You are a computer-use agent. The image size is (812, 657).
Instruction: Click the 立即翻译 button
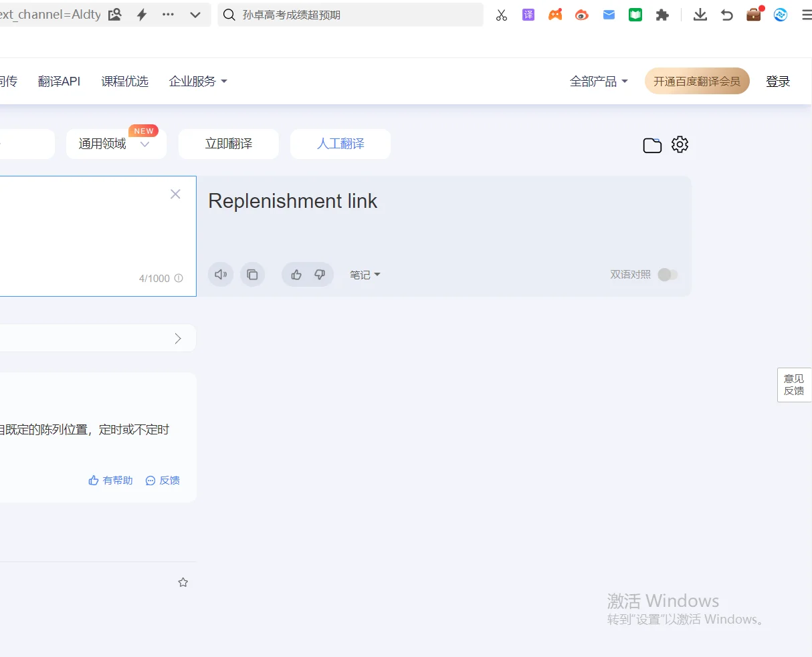point(229,144)
